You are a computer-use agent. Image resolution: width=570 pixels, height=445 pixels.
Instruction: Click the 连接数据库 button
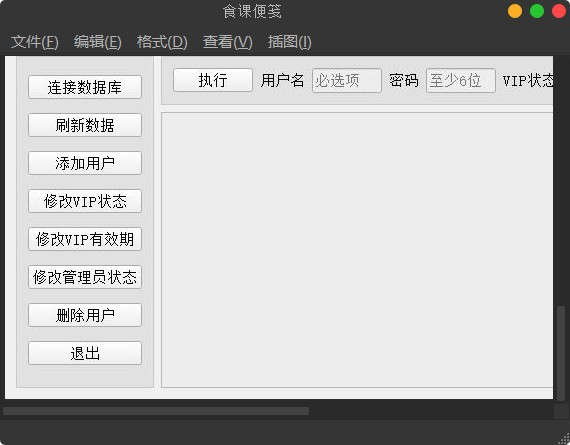click(85, 87)
